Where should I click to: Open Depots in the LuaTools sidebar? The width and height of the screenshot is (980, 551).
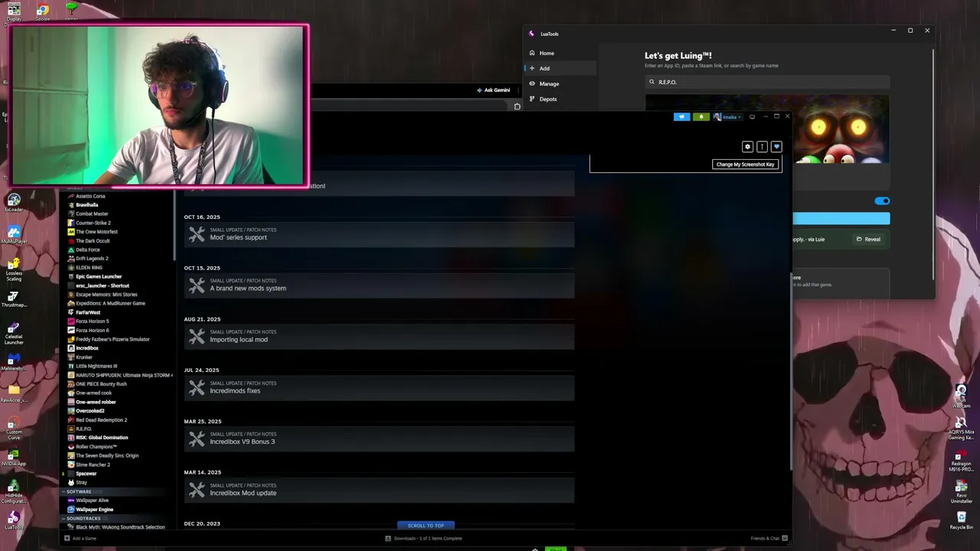point(560,99)
